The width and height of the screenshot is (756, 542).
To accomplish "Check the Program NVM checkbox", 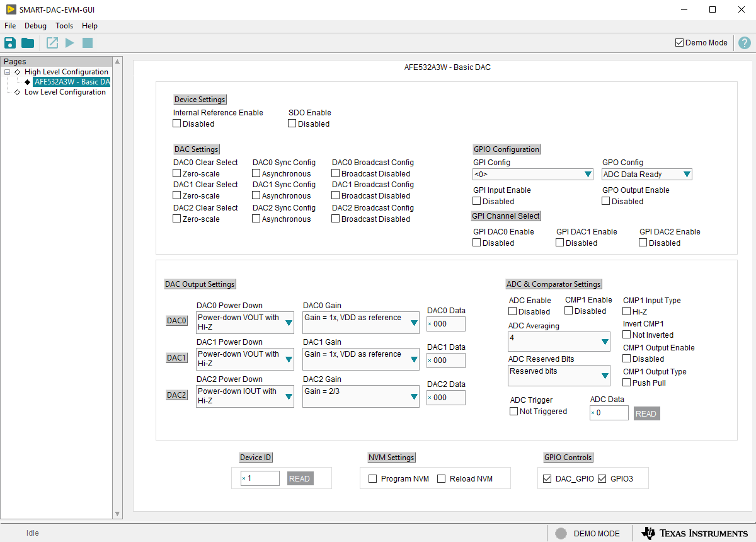I will click(373, 479).
